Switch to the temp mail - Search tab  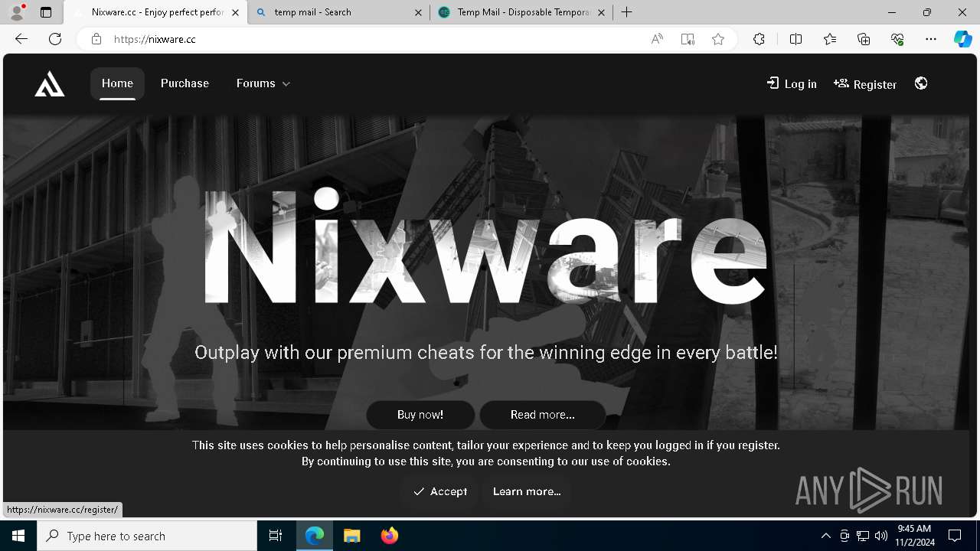click(x=339, y=12)
